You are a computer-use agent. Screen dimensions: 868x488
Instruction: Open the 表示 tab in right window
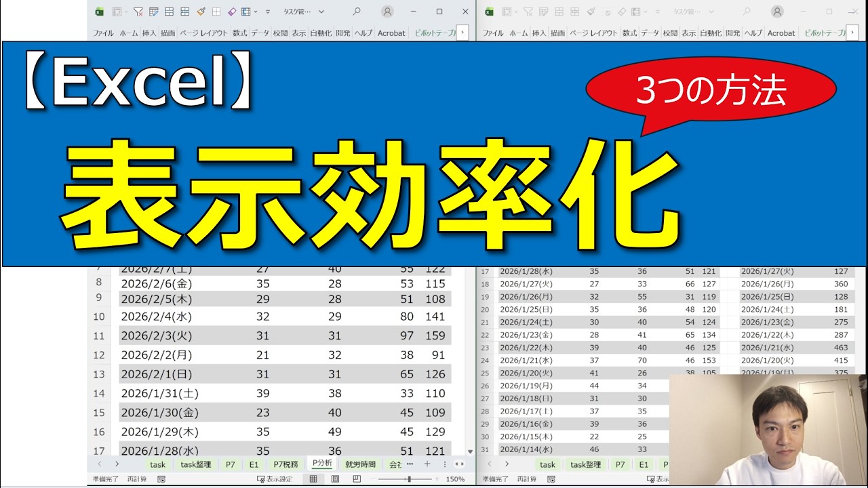coord(689,33)
